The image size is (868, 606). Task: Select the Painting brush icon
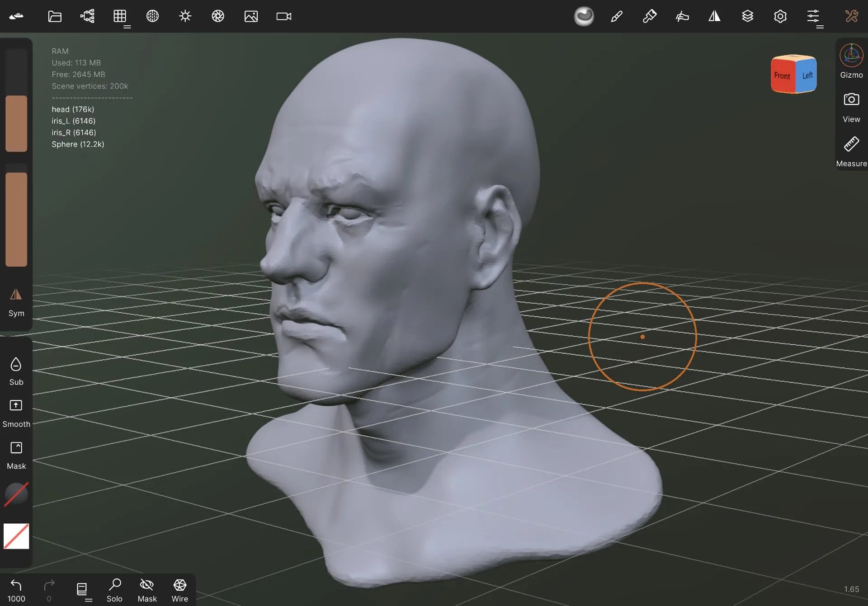click(x=616, y=16)
